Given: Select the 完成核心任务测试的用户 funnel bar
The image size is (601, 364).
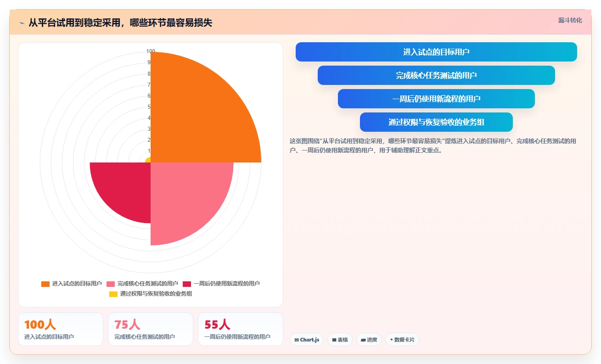Looking at the screenshot, I should coord(436,75).
